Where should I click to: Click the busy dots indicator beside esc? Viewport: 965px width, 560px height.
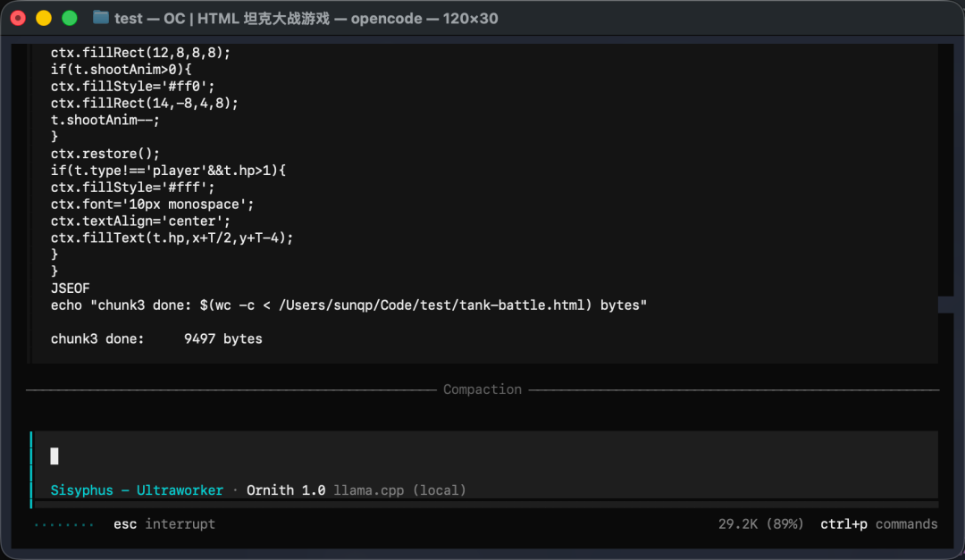pos(64,525)
